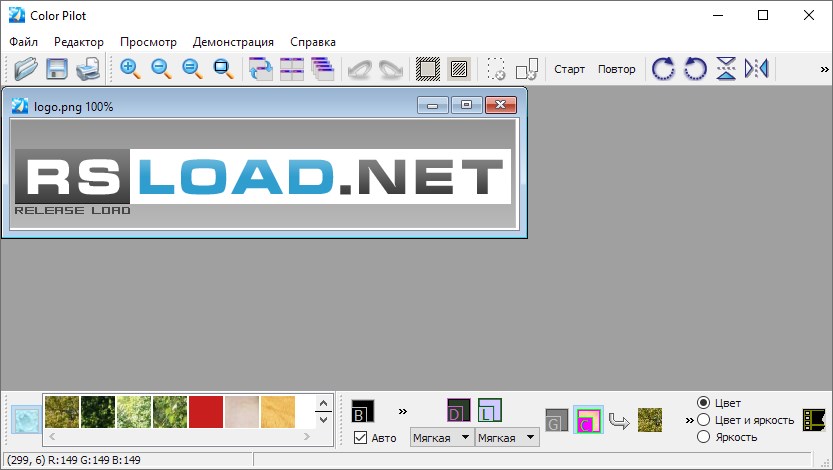Open the Демонстрация menu
Viewport: 833px width, 470px height.
(233, 42)
